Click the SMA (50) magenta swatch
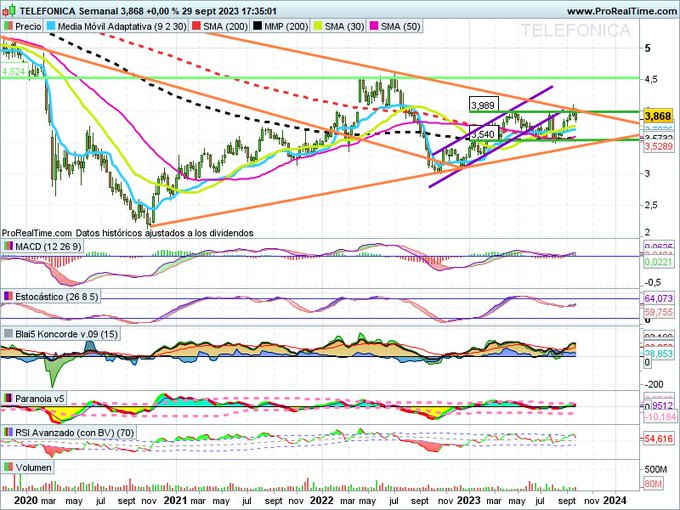 (x=374, y=26)
